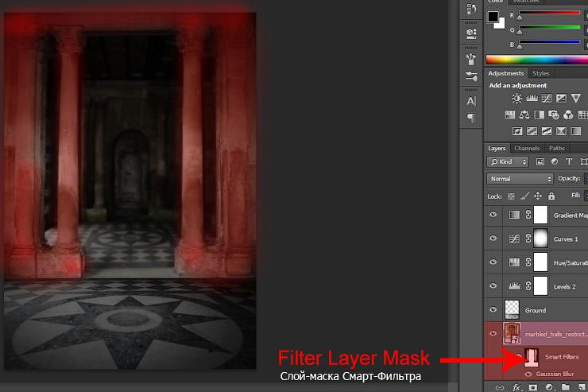Click the add layer style fx icon
Screen dimensions: 588x392
pos(516,387)
